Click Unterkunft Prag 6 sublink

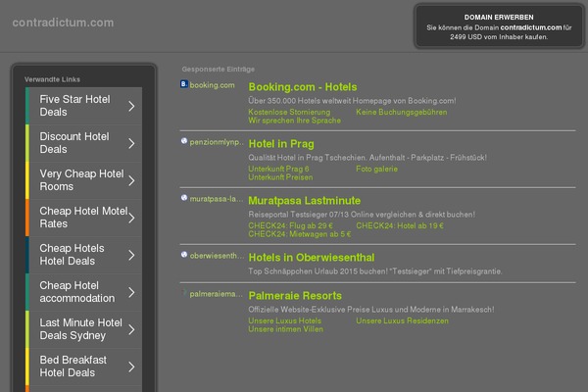[x=278, y=169]
